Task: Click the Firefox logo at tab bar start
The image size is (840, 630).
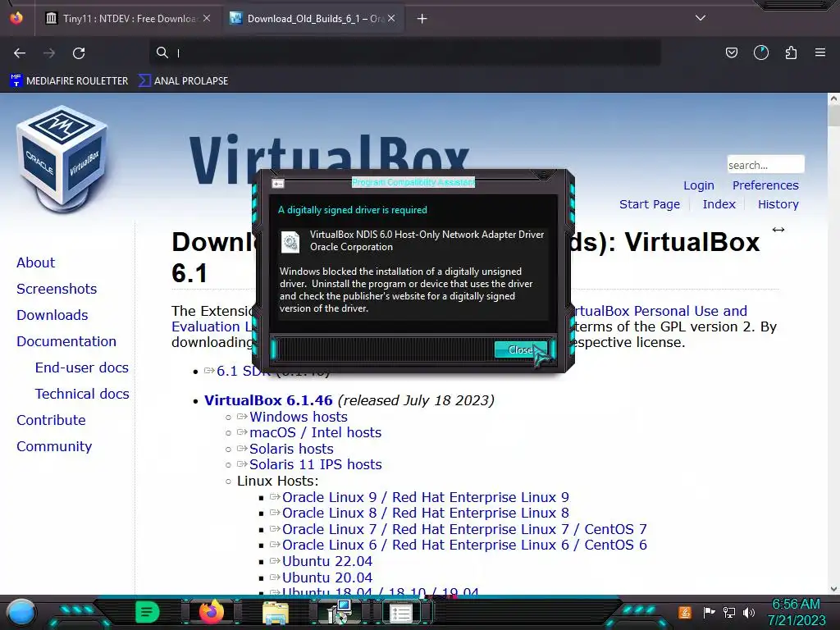Action: (x=16, y=18)
